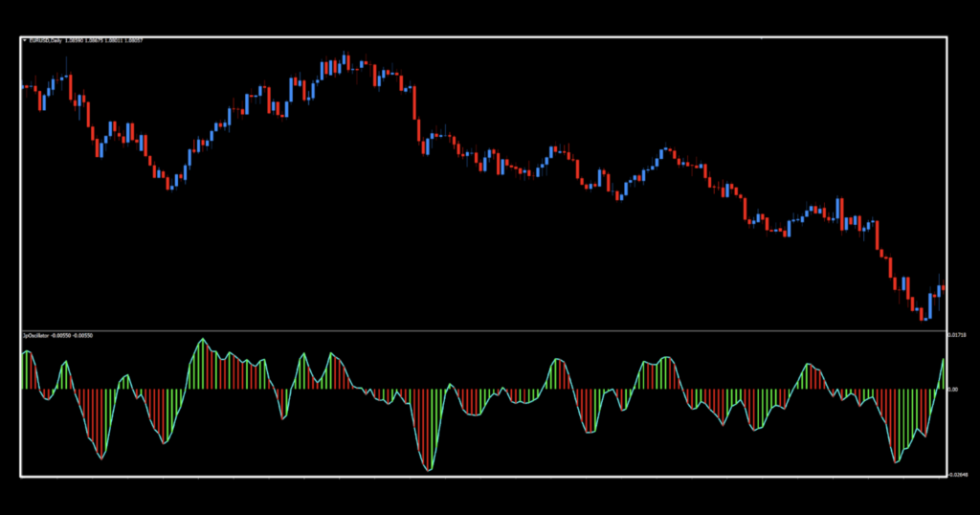
Task: Select the lowest red candle near chart's right end
Action: click(923, 314)
